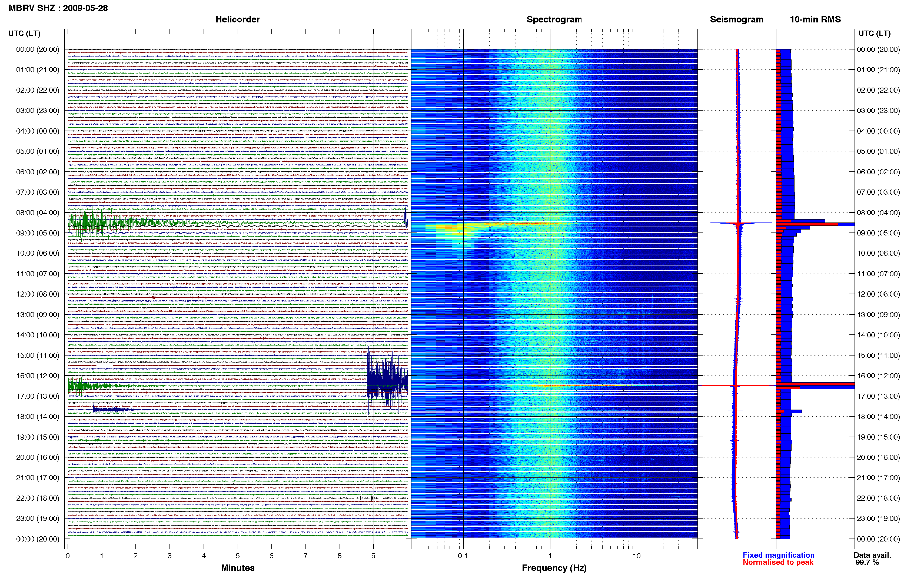
Task: Click left-axis time label 04:00 (00:00)
Action: click(x=38, y=131)
